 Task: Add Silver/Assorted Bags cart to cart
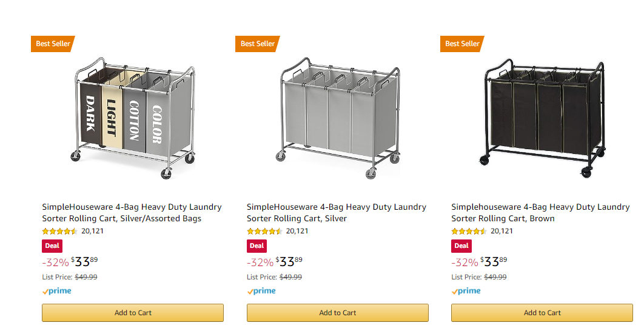tap(133, 313)
